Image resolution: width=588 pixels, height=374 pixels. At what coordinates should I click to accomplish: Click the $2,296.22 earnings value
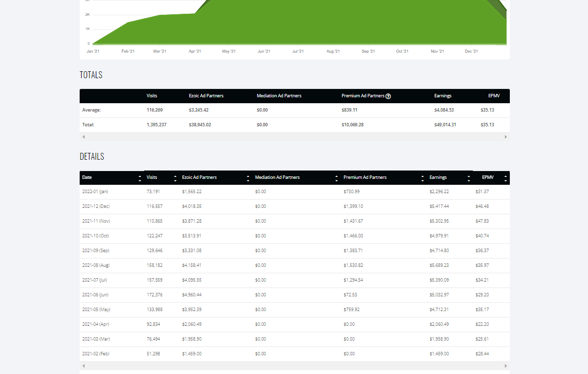439,192
